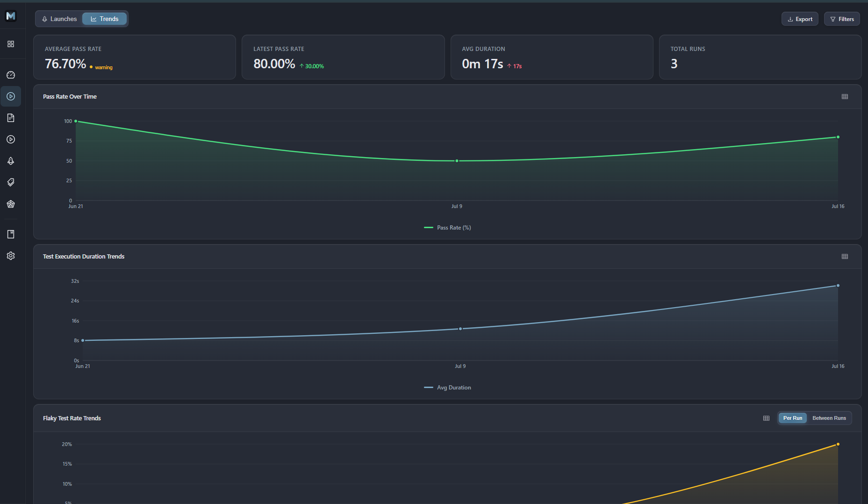Click the M logo in the sidebar

[11, 16]
